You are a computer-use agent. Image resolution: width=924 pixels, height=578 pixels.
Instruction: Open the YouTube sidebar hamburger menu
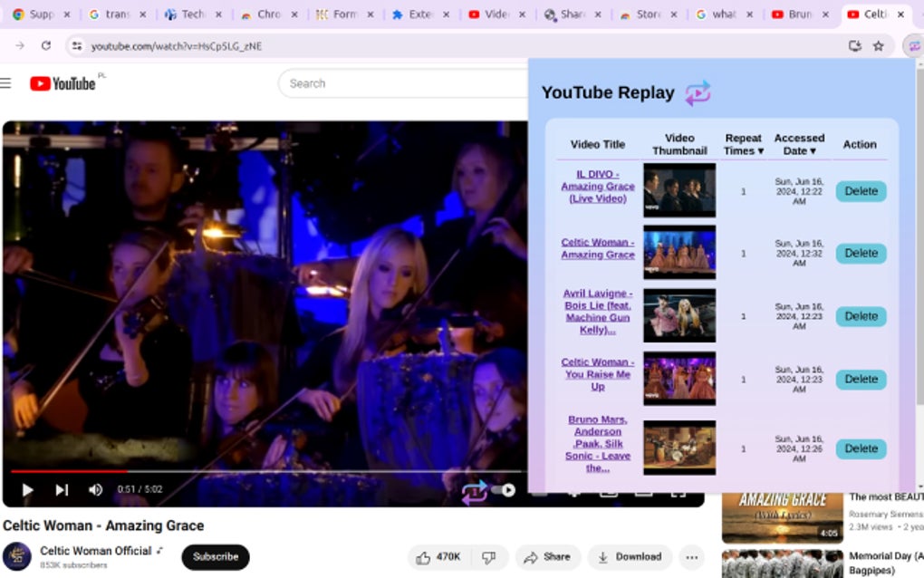[7, 82]
